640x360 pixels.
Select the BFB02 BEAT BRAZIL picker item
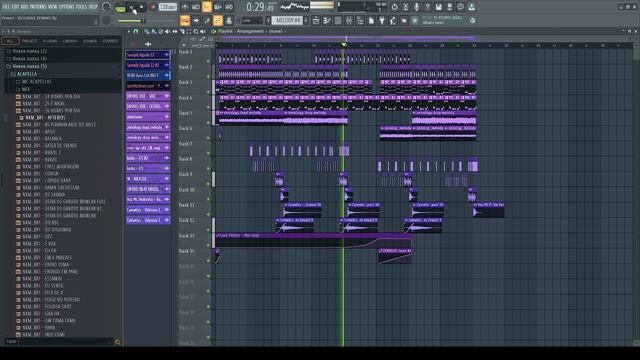pos(147,189)
